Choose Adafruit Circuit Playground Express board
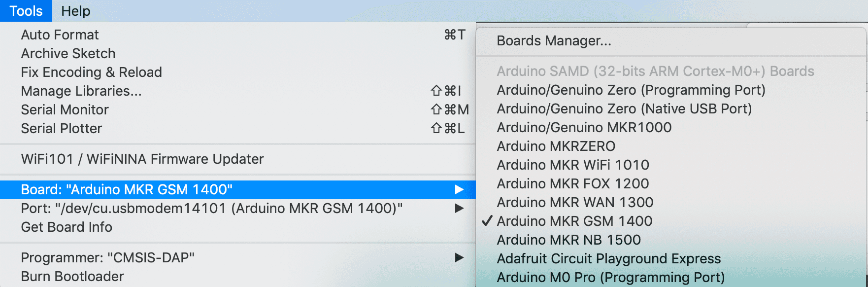The height and width of the screenshot is (287, 868). (x=608, y=258)
